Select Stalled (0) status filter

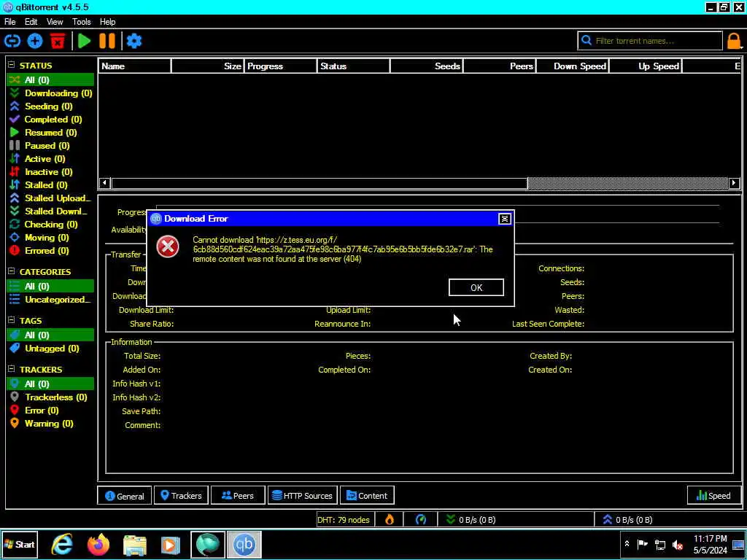coord(50,184)
